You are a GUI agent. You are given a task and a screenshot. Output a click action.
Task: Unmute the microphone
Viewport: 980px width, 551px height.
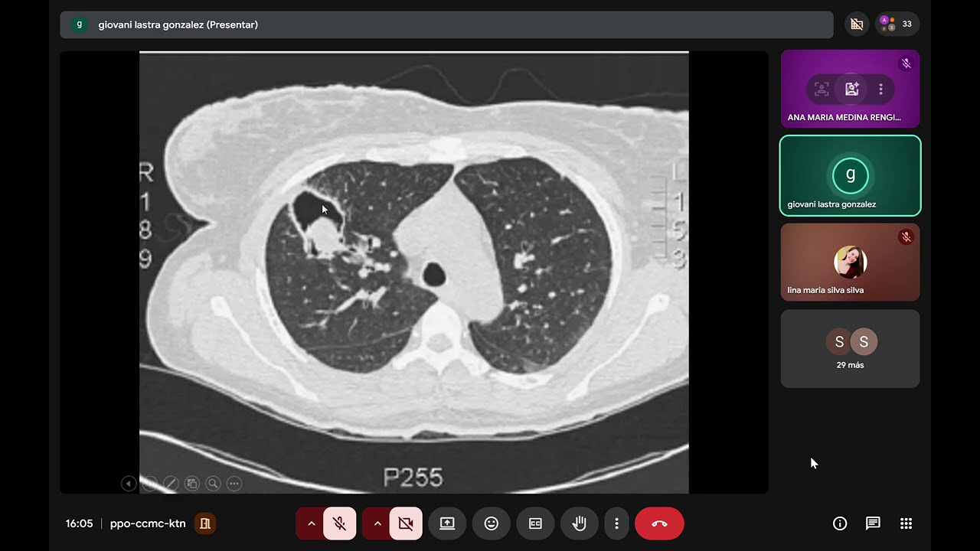(339, 523)
